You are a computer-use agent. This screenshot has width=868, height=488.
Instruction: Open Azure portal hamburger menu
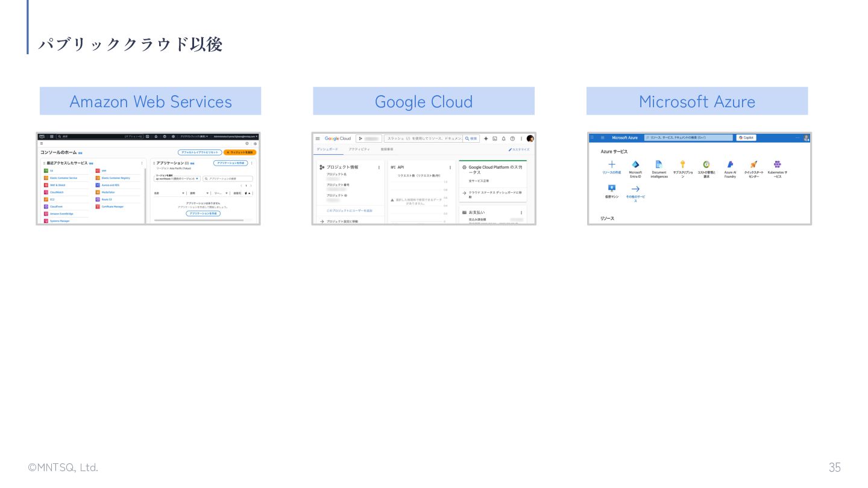(x=602, y=137)
